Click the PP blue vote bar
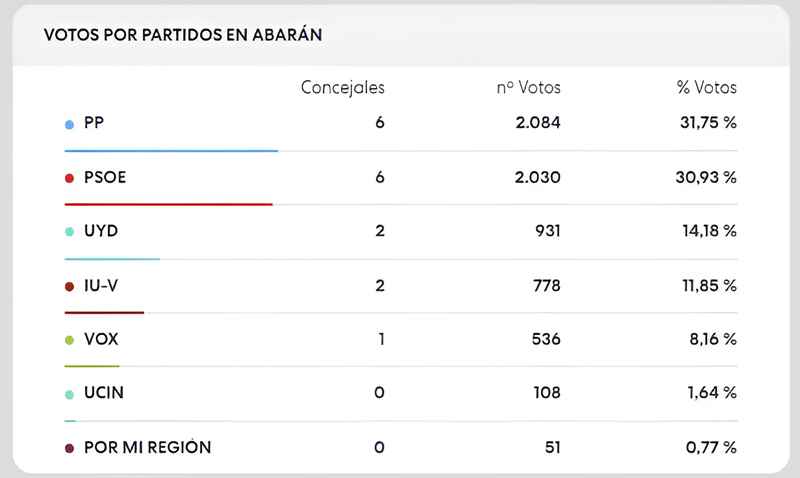 [x=171, y=151]
